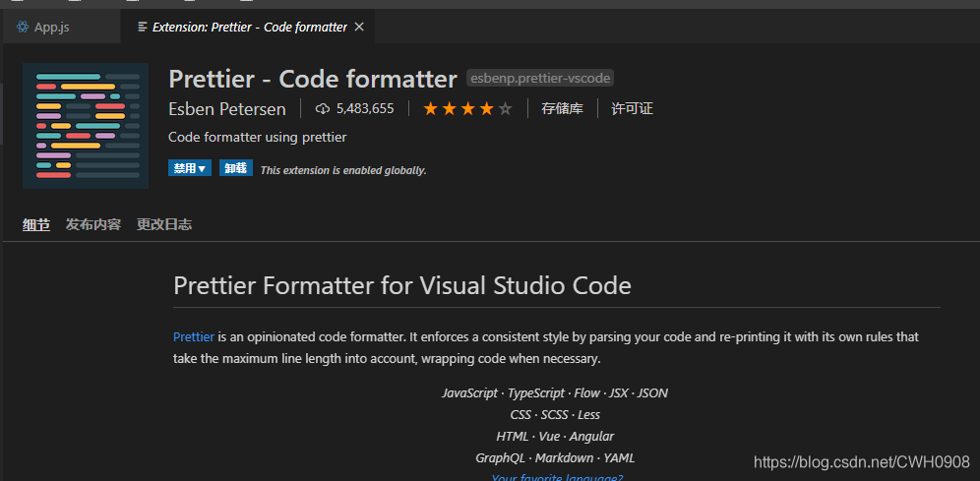Open the 许可证 license link

[632, 109]
